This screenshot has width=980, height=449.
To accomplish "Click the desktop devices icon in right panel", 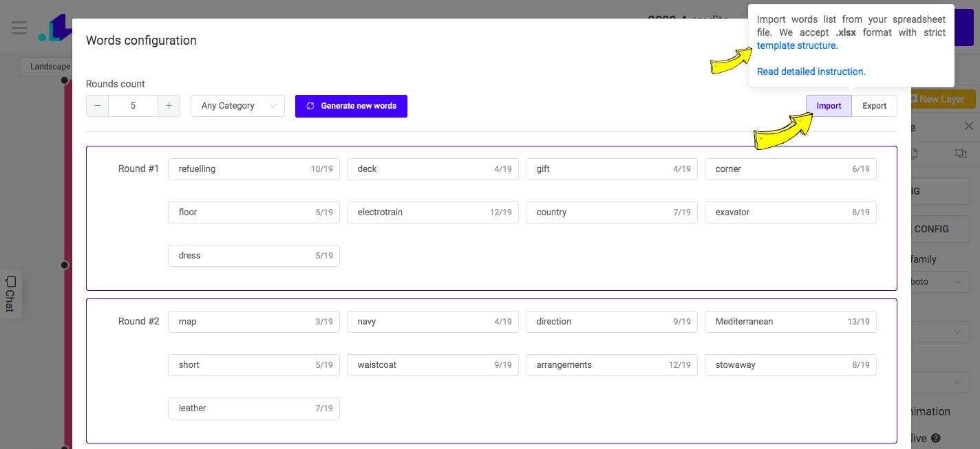I will coord(961,154).
